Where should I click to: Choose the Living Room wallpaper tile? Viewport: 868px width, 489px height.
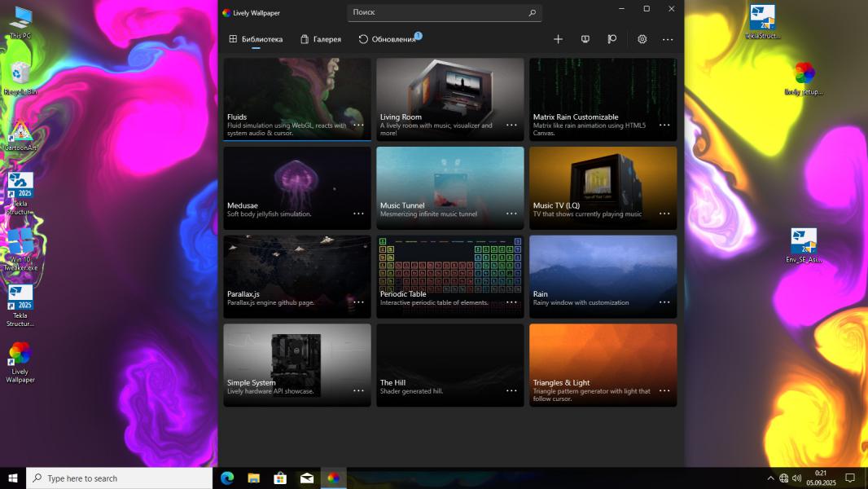[x=449, y=90]
